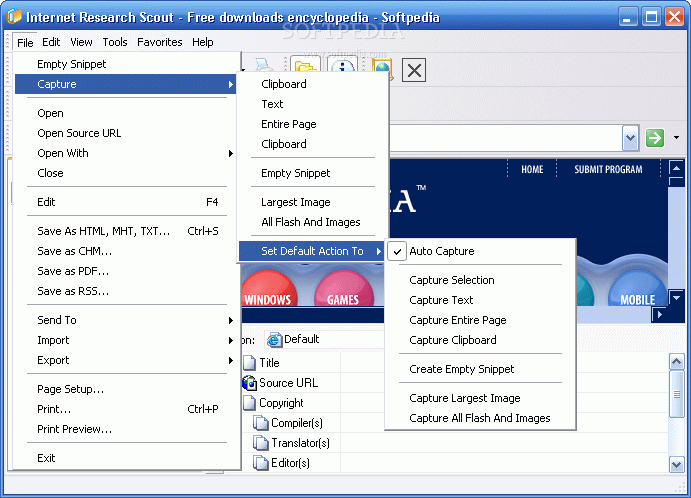
Task: Select Empty Snippet in Capture submenu
Action: pos(313,173)
